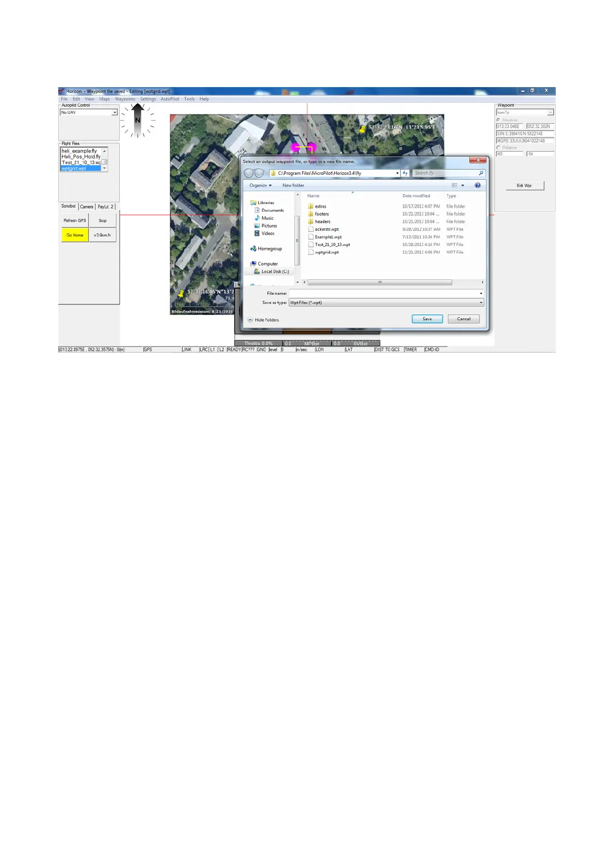Click the yellow pushpin near 52°32'23.16"N
Viewport: 614px width, 868px height.
click(x=363, y=129)
